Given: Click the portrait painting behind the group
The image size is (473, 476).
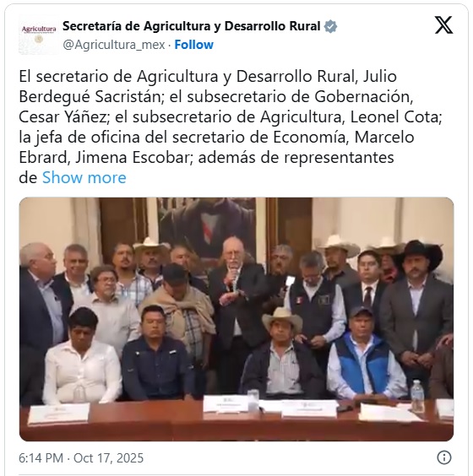Looking at the screenshot, I should click(206, 225).
